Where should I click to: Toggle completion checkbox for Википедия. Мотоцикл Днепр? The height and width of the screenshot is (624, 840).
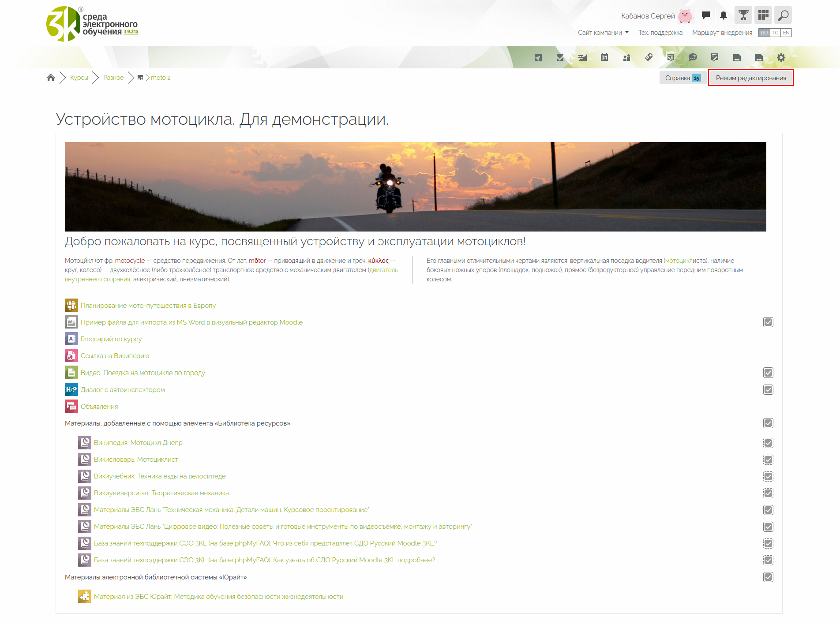[768, 443]
